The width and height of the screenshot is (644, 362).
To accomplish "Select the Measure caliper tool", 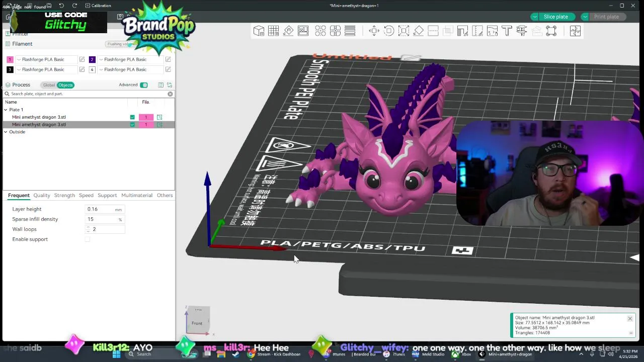I will 522,31.
